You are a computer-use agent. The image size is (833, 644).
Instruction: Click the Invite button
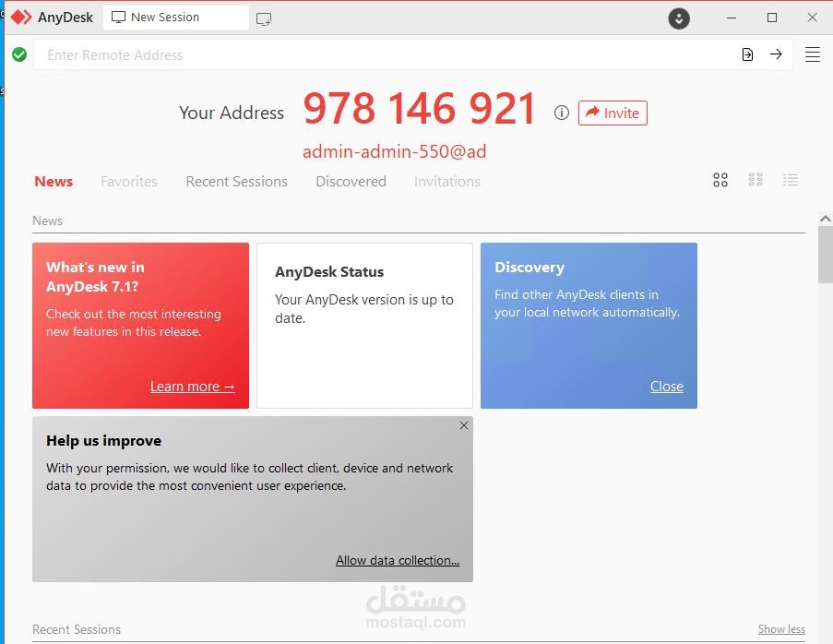pos(613,113)
